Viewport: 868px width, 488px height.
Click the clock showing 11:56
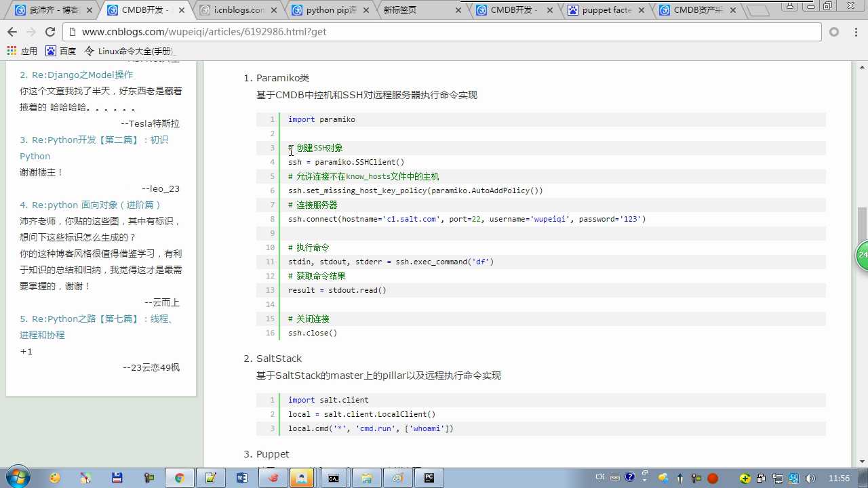click(839, 478)
